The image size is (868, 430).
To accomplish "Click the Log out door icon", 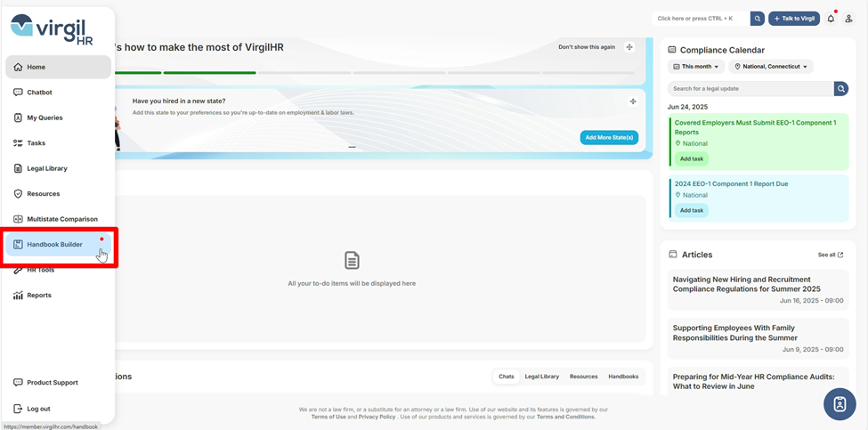I will [x=18, y=409].
